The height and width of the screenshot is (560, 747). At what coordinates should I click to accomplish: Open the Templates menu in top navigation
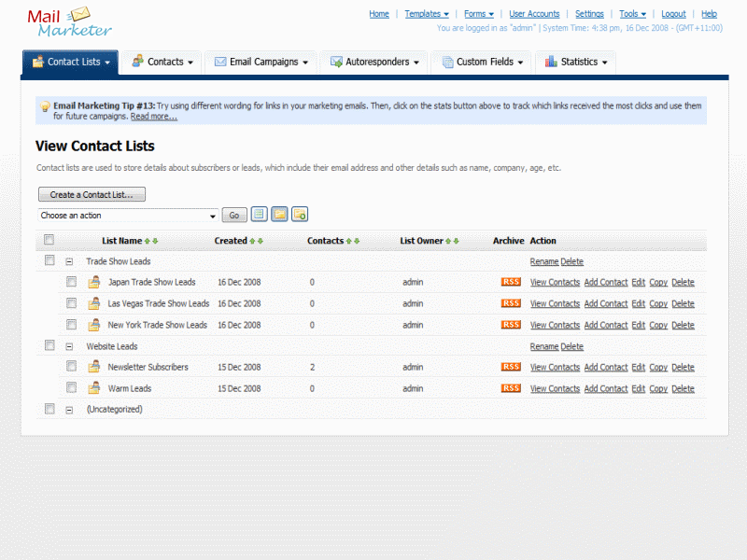(426, 14)
